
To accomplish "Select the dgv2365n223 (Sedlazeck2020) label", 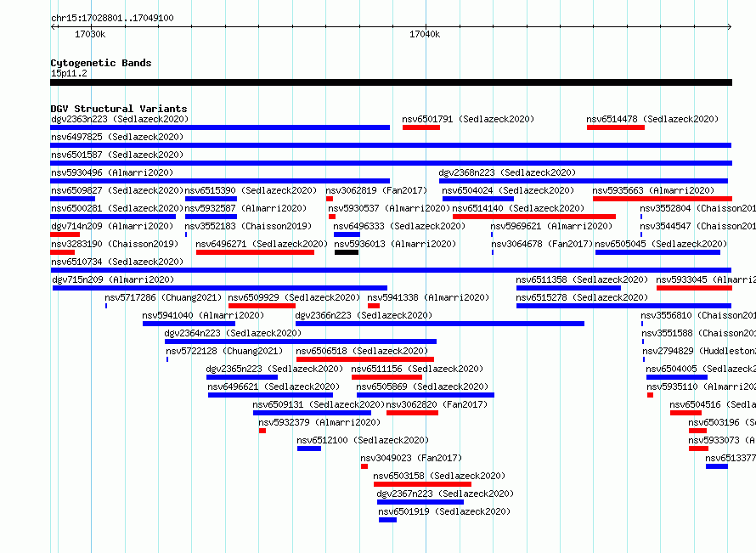I will tap(275, 369).
